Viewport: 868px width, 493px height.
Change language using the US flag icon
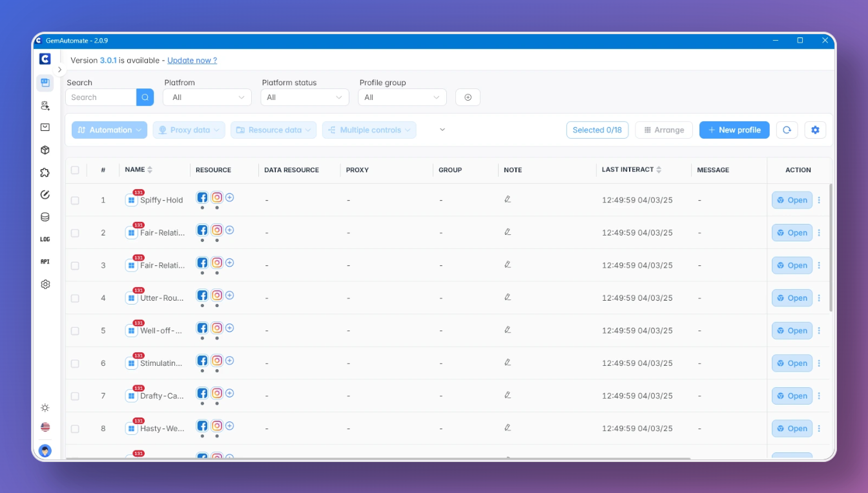pos(45,427)
